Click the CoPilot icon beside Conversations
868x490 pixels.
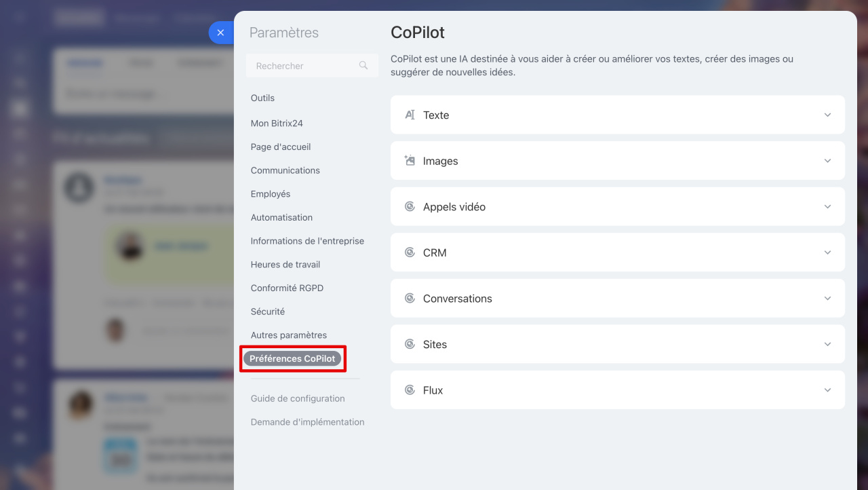(x=410, y=298)
